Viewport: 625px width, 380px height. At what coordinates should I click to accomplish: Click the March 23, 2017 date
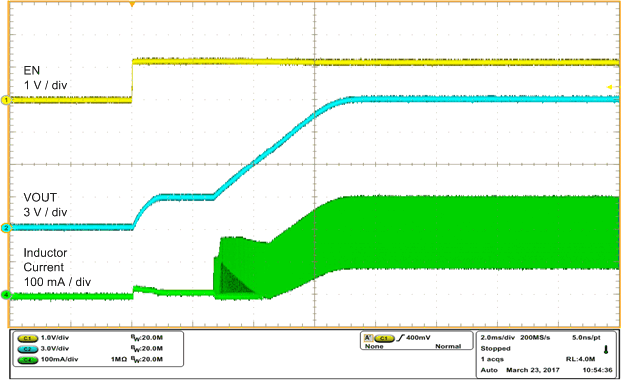pyautogui.click(x=533, y=370)
